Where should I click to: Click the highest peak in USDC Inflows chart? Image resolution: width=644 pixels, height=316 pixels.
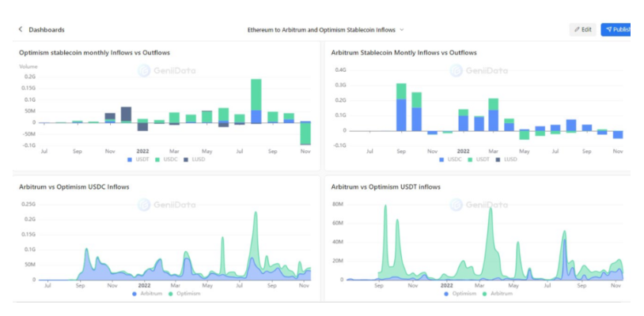tap(256, 213)
